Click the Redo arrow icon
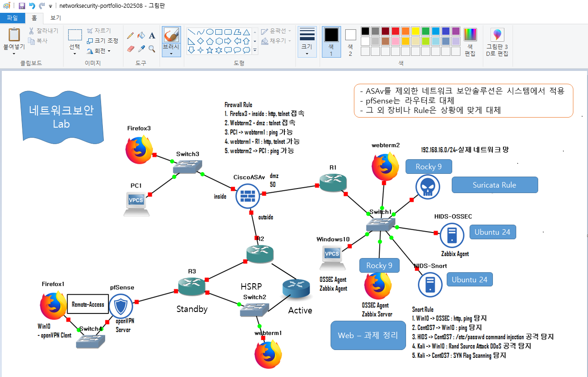588x377 pixels. coord(42,6)
